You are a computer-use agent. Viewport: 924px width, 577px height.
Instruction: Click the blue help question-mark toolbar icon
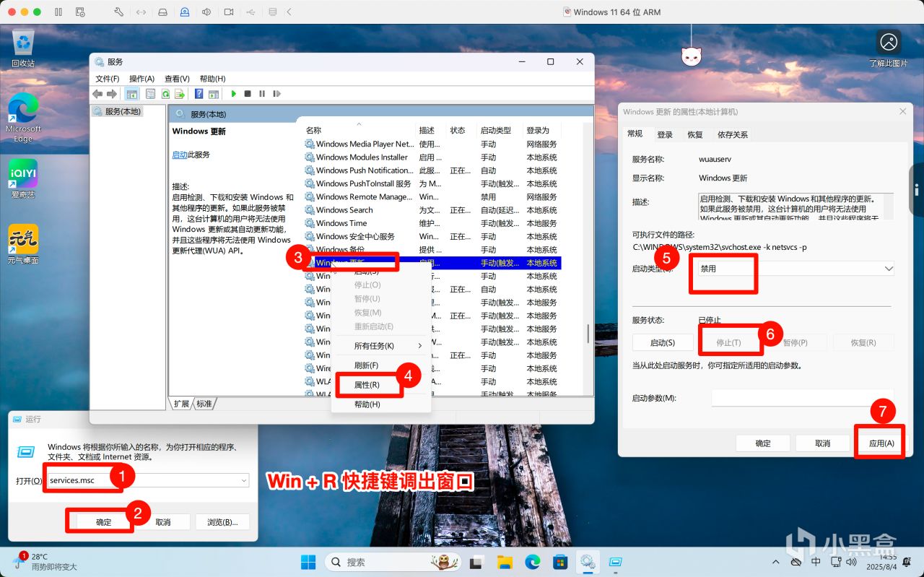[199, 94]
